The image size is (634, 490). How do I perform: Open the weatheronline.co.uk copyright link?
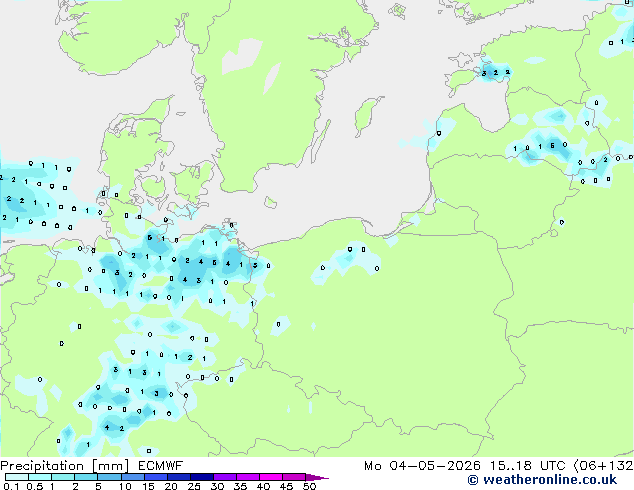tap(542, 480)
